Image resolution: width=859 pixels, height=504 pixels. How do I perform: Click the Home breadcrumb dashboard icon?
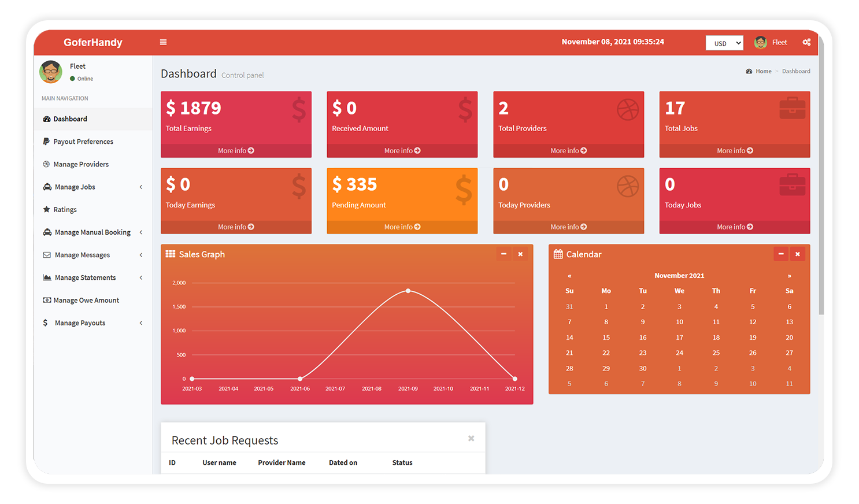pyautogui.click(x=749, y=71)
